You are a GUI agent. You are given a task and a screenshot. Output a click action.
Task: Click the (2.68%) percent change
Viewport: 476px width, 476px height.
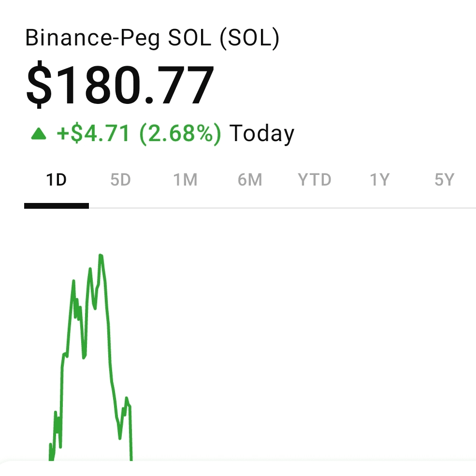tap(180, 134)
